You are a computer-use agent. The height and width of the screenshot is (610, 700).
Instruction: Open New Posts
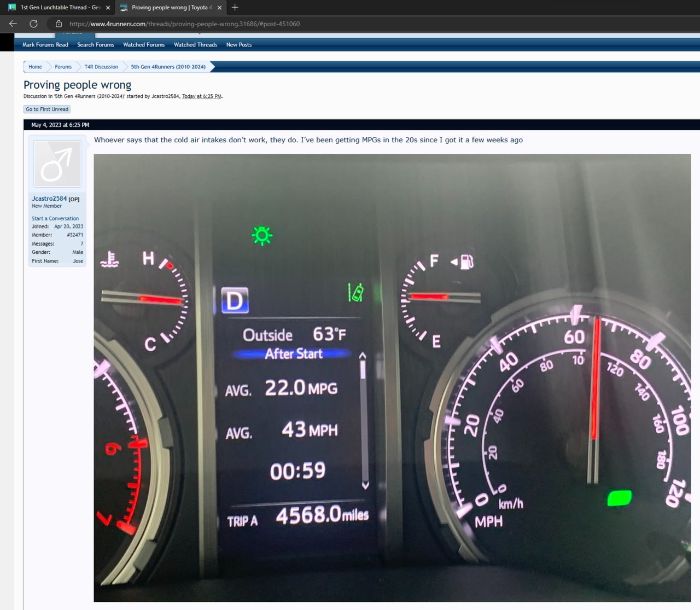[x=239, y=45]
